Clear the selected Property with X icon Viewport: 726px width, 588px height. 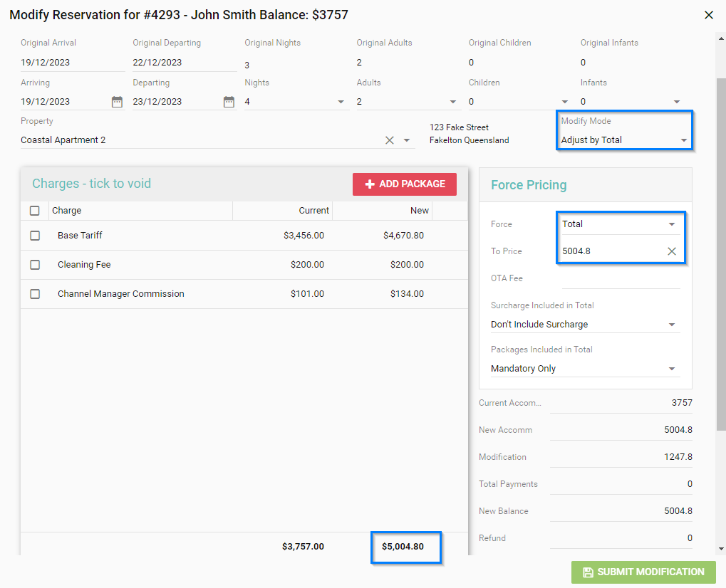click(390, 140)
